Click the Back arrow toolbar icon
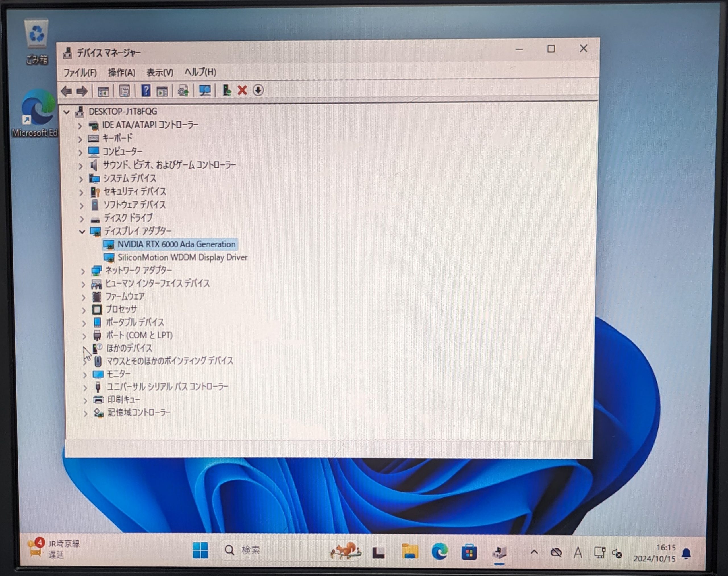This screenshot has width=728, height=576. [67, 91]
